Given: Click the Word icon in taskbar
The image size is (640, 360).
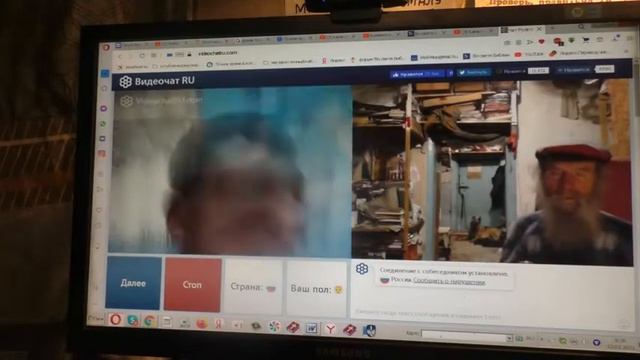Looking at the screenshot, I should coord(311,328).
